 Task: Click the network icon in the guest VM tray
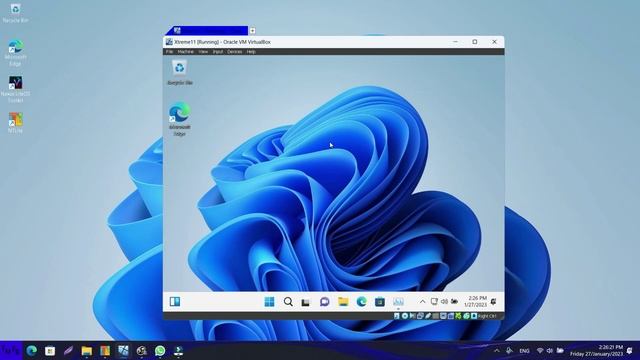tap(434, 302)
